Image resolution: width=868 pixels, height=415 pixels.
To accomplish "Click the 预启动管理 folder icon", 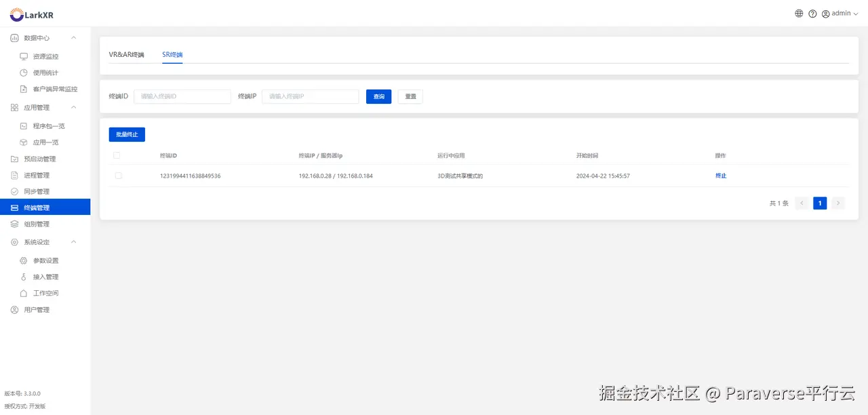I will click(x=14, y=159).
